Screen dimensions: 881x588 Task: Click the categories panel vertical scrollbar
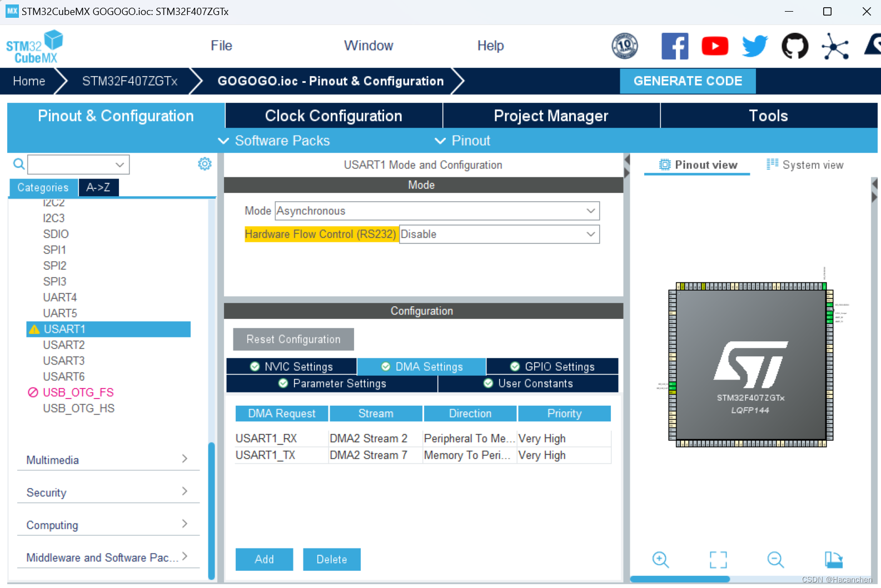tap(211, 510)
